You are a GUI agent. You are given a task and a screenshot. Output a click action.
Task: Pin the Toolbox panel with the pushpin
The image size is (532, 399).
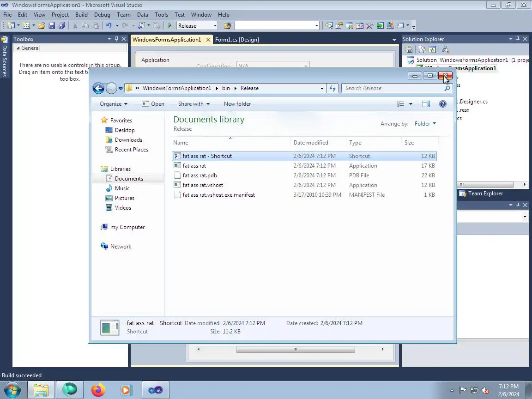coord(116,39)
